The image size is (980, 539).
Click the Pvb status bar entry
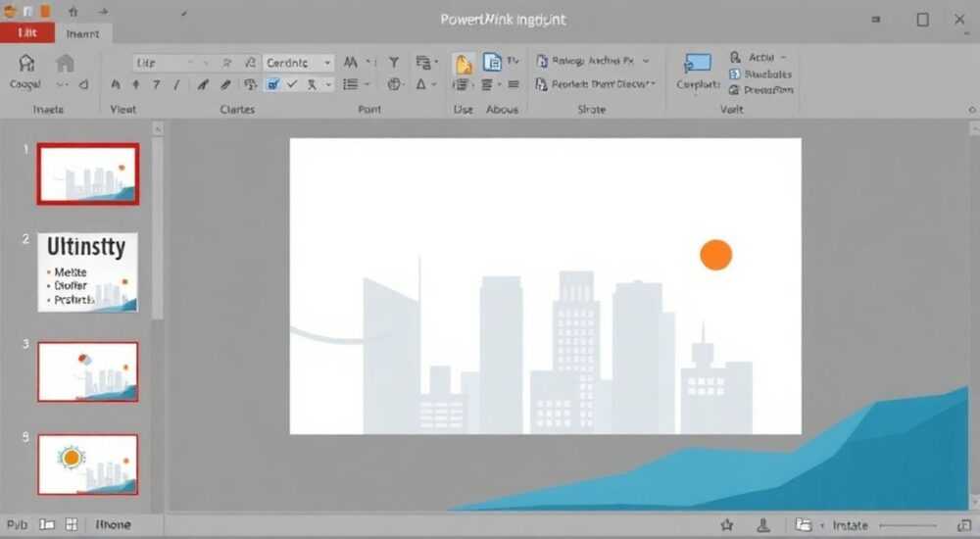tap(17, 524)
